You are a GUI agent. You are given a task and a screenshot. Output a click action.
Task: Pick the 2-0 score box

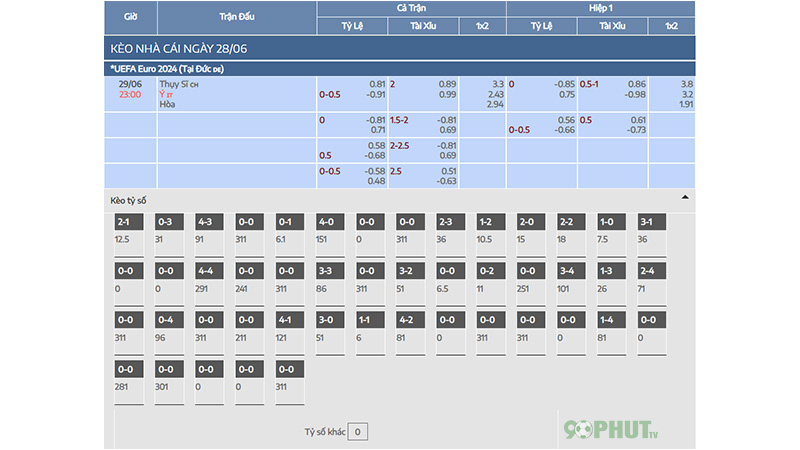(531, 222)
